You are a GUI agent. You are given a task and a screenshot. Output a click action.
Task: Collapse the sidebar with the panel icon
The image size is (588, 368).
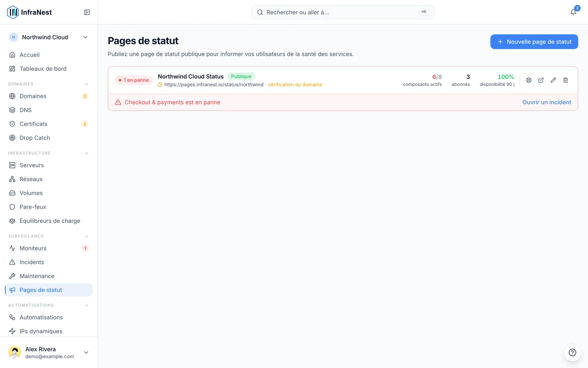pos(87,12)
